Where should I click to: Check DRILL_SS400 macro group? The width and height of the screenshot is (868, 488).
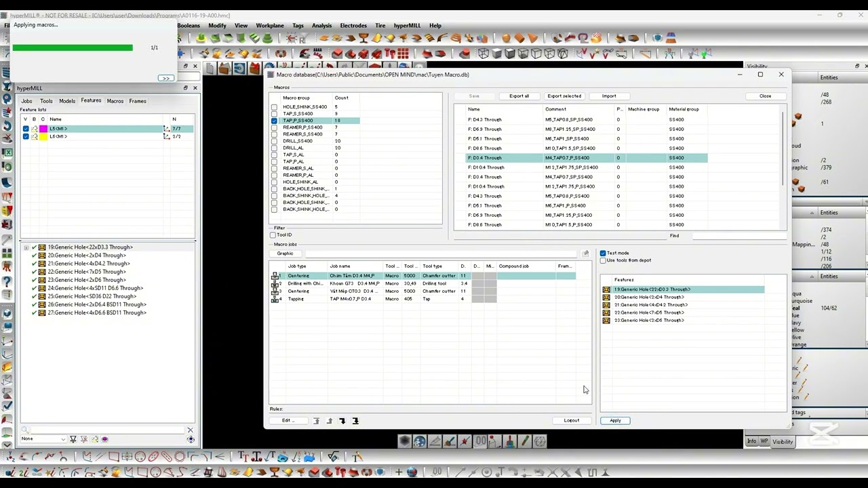(x=274, y=141)
